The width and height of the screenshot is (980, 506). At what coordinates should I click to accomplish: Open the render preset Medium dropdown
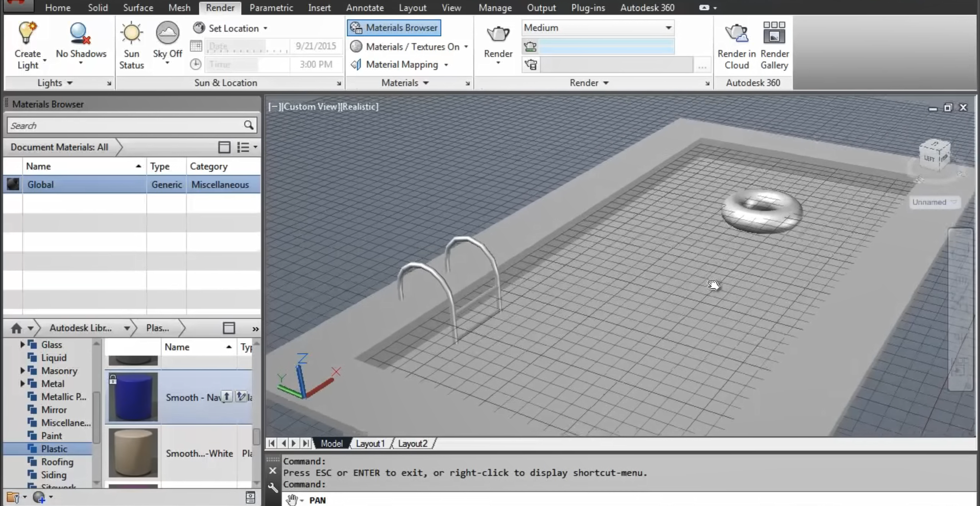(x=668, y=28)
